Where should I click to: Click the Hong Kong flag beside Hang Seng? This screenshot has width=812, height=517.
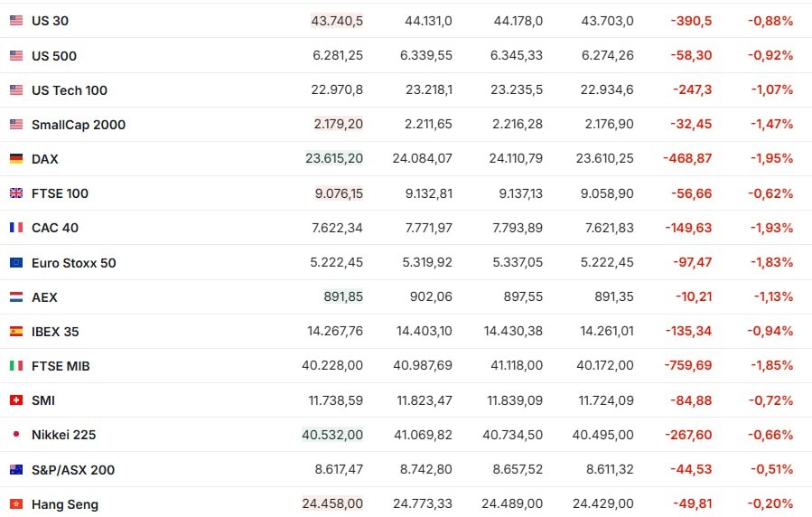pyautogui.click(x=16, y=504)
